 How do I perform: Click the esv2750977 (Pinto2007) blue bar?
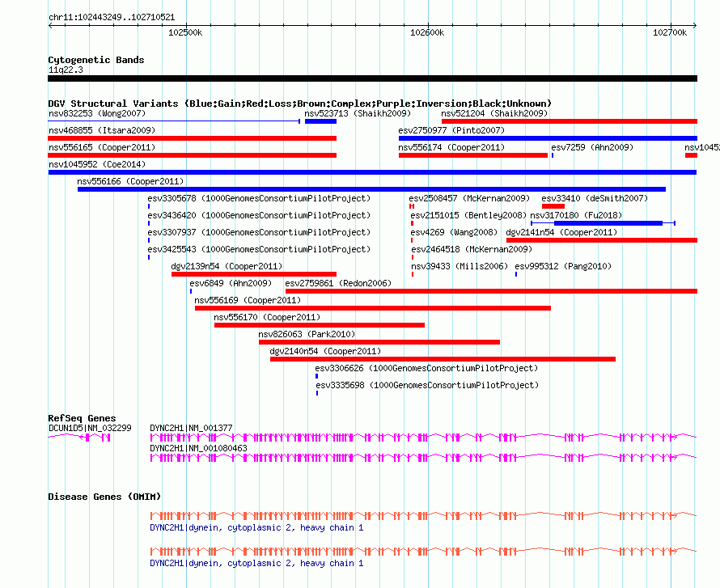548,138
